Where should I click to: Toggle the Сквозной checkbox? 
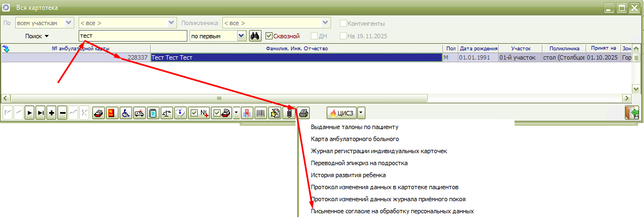tap(269, 36)
